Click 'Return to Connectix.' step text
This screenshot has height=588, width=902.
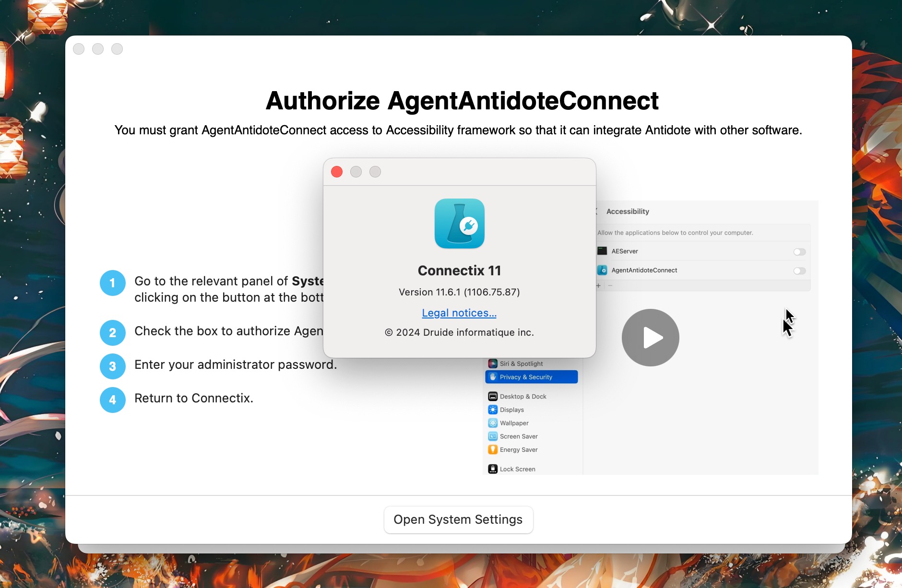(x=194, y=398)
